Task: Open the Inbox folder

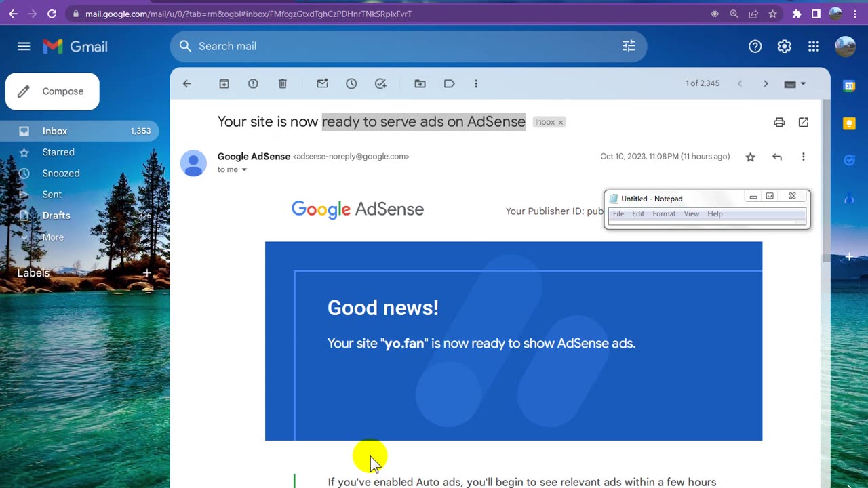Action: [79, 131]
